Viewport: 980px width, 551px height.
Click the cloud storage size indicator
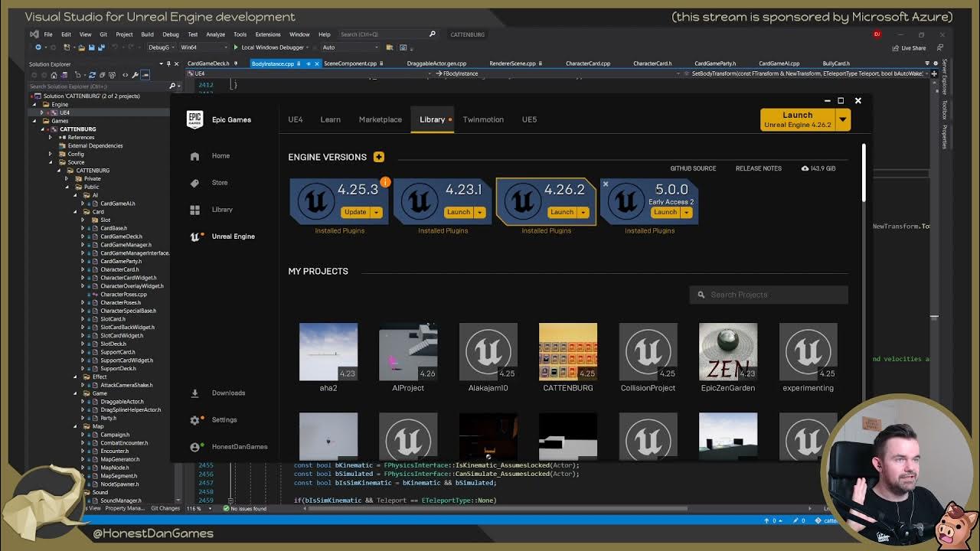[818, 168]
